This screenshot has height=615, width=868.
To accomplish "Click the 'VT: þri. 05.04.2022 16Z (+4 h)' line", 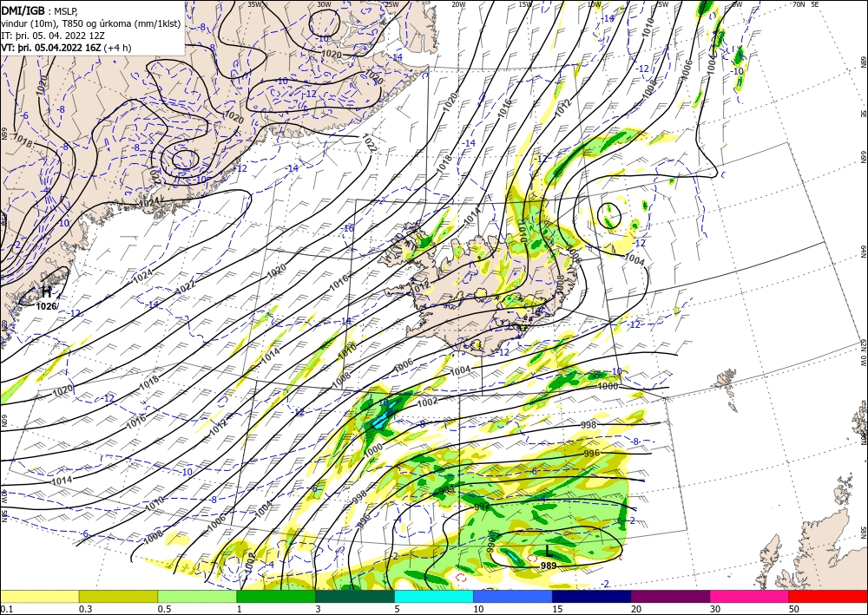I will tap(67, 47).
